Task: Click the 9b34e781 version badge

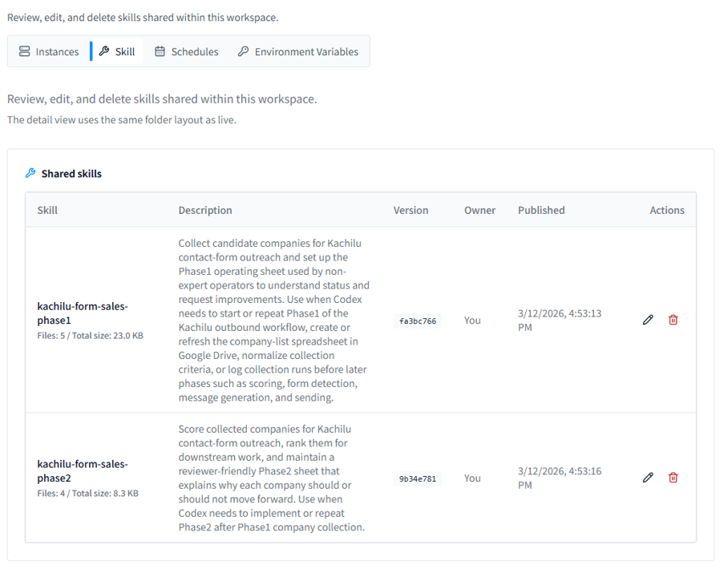Action: [x=415, y=478]
